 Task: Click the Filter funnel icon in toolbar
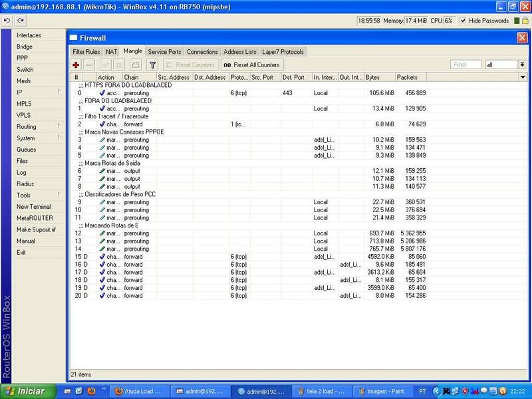pos(152,65)
